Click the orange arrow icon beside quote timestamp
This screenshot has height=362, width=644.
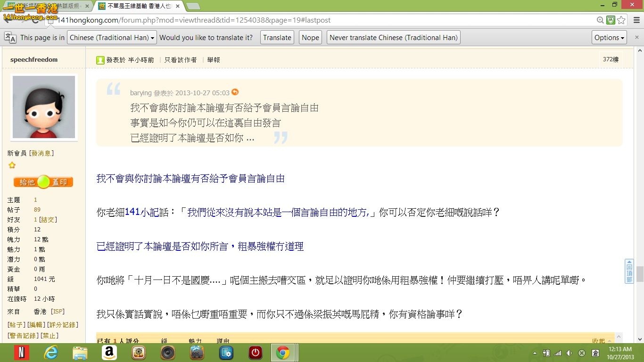[235, 92]
